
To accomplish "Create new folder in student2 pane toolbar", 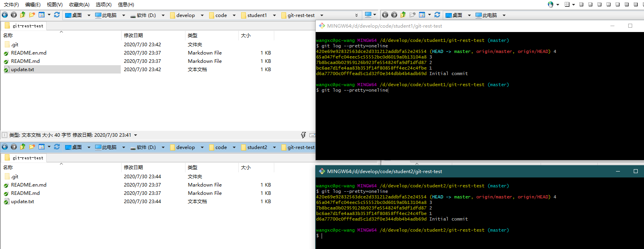I will tap(32, 147).
